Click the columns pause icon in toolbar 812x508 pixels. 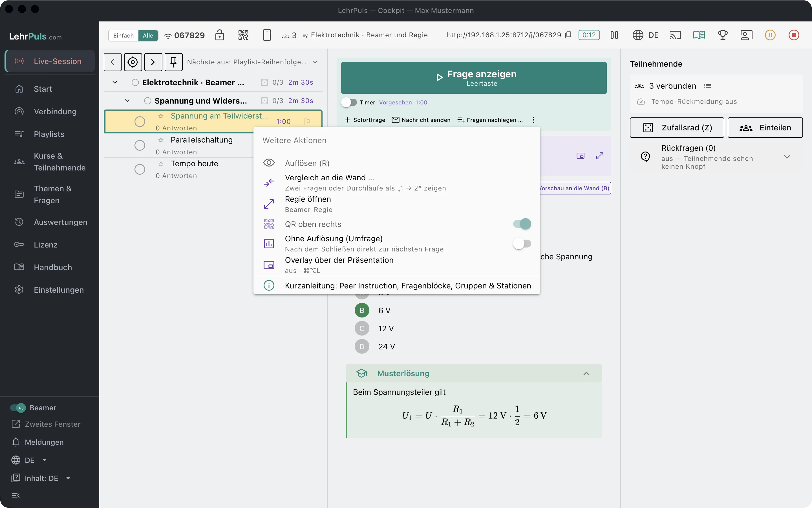point(614,35)
